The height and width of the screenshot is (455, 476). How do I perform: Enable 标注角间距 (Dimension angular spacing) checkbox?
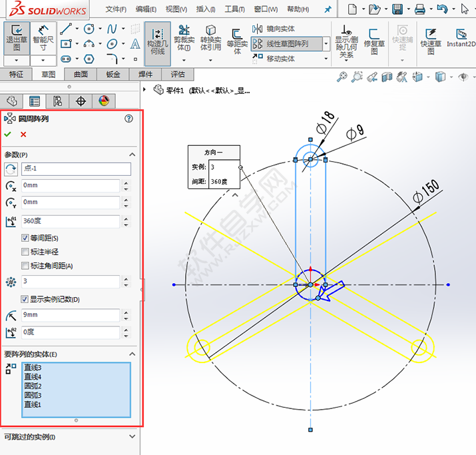(25, 266)
